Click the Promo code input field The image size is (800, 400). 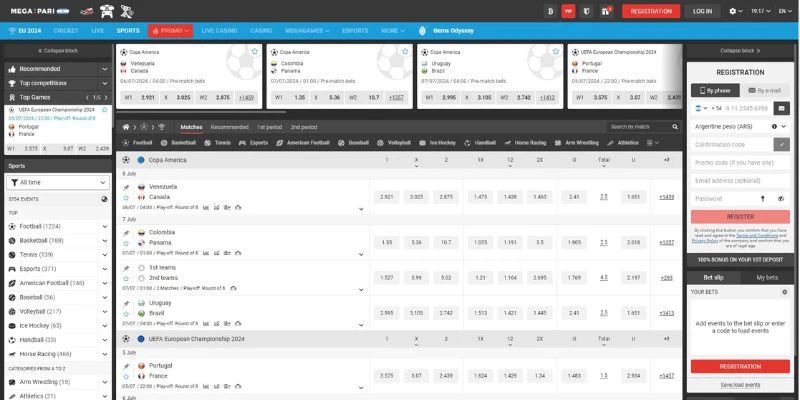(740, 163)
